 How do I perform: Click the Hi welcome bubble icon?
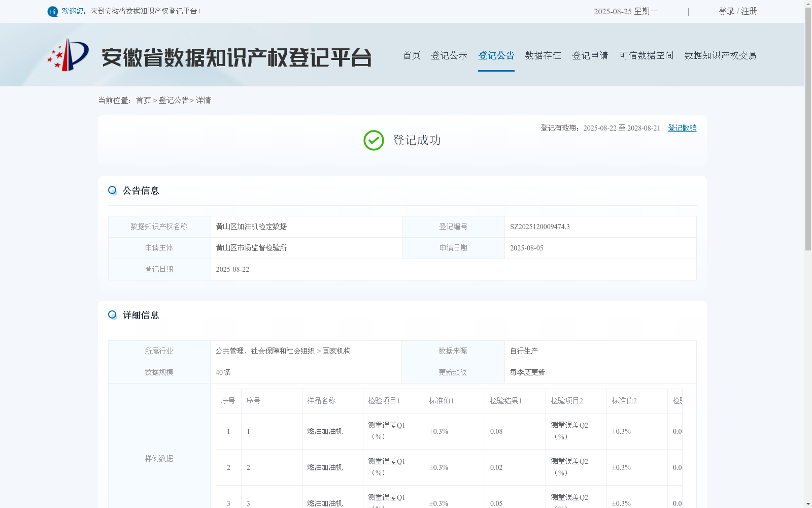pyautogui.click(x=53, y=11)
